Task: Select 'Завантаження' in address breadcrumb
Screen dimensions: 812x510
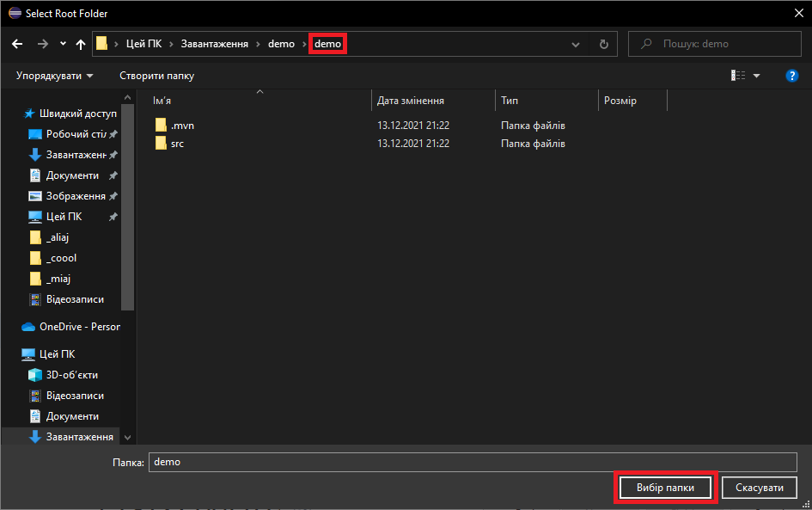Action: tap(215, 44)
